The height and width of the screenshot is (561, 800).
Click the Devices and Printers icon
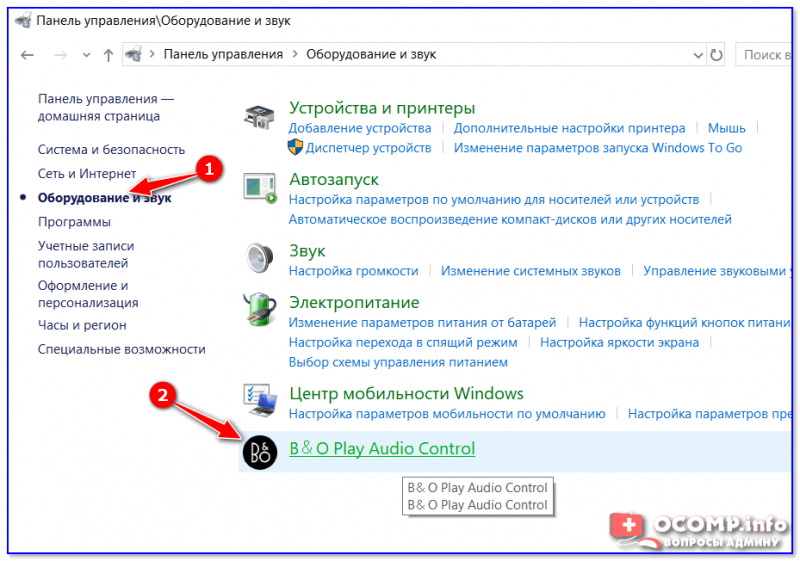(259, 117)
